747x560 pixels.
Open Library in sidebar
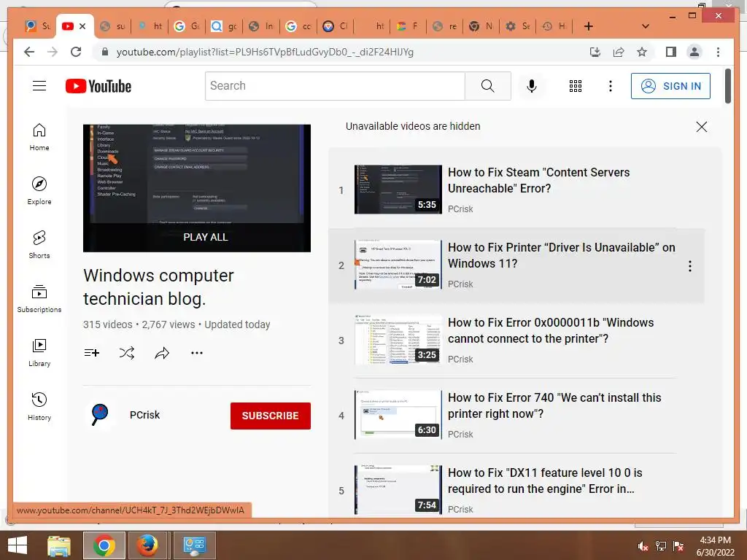point(39,352)
